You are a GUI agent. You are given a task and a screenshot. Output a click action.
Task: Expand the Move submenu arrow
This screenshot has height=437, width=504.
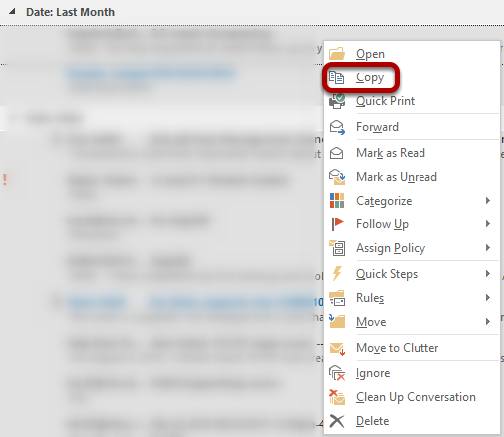pyautogui.click(x=488, y=321)
